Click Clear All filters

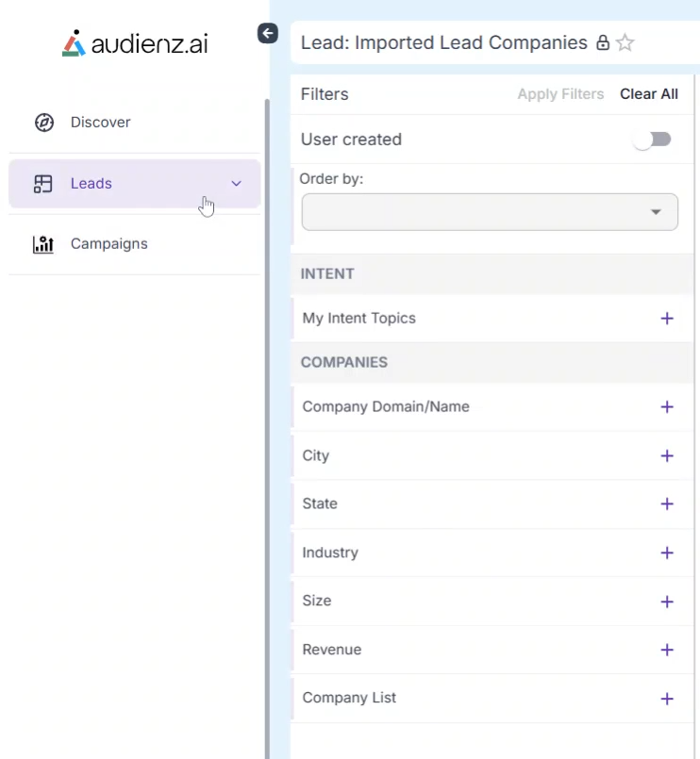(648, 94)
